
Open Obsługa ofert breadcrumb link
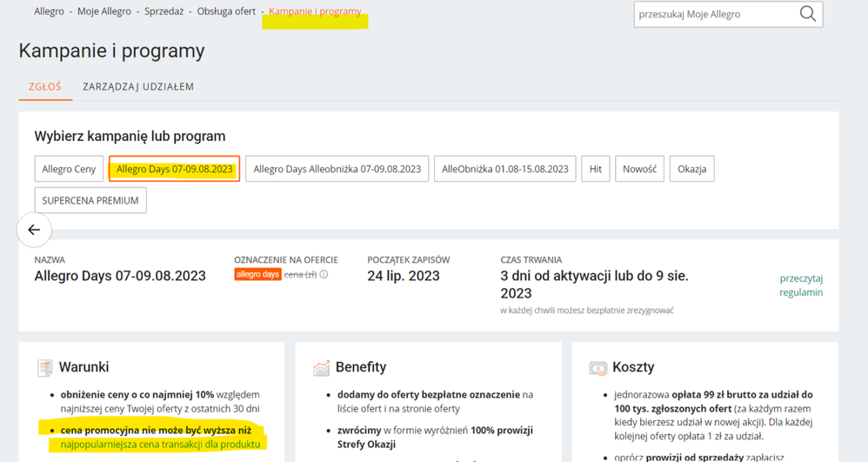click(226, 11)
